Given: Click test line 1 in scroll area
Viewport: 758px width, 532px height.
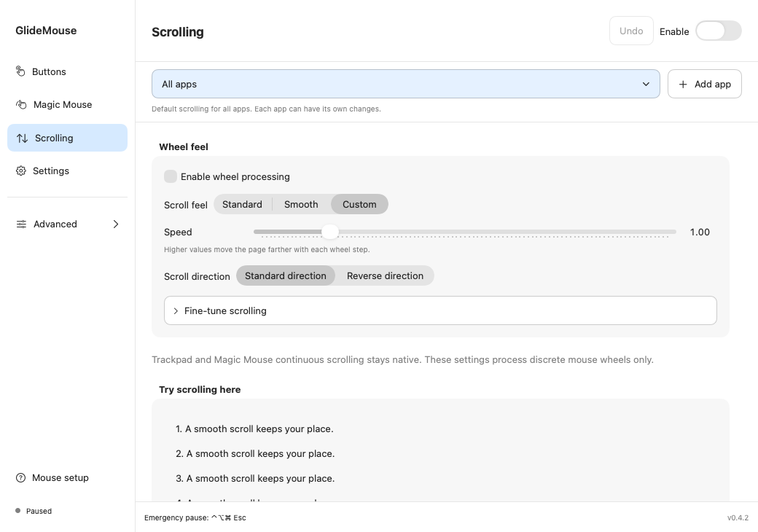Looking at the screenshot, I should (x=254, y=429).
